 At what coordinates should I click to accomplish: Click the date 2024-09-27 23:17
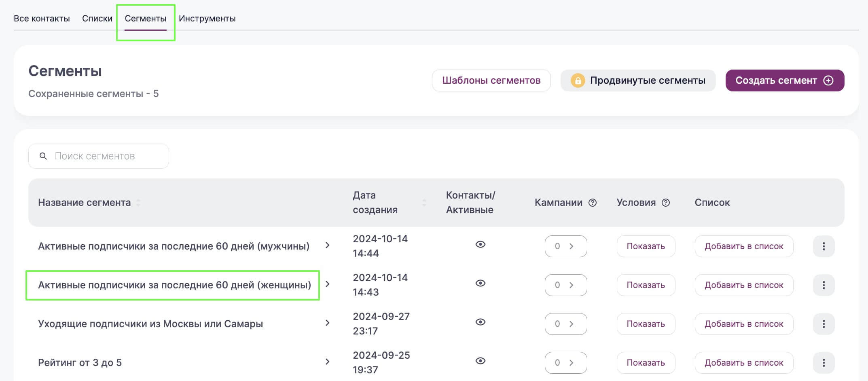click(x=381, y=324)
